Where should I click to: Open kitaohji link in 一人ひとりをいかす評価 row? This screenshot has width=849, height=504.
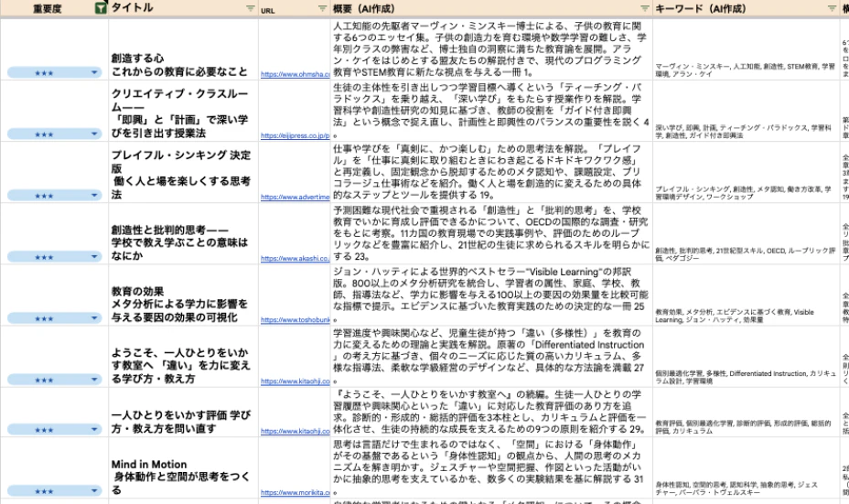click(296, 431)
